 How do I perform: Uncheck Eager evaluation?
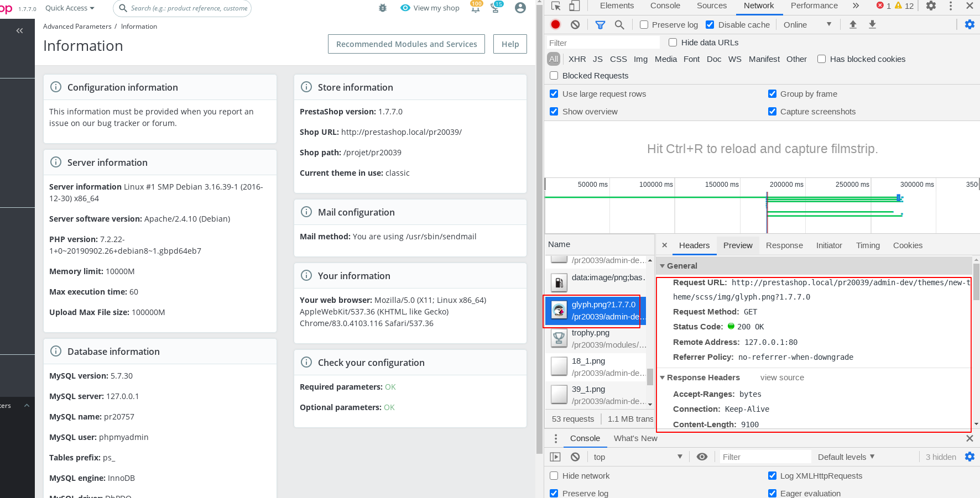[772, 494]
